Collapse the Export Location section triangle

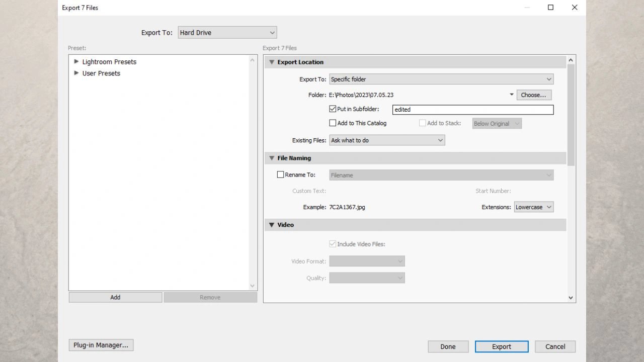(272, 62)
